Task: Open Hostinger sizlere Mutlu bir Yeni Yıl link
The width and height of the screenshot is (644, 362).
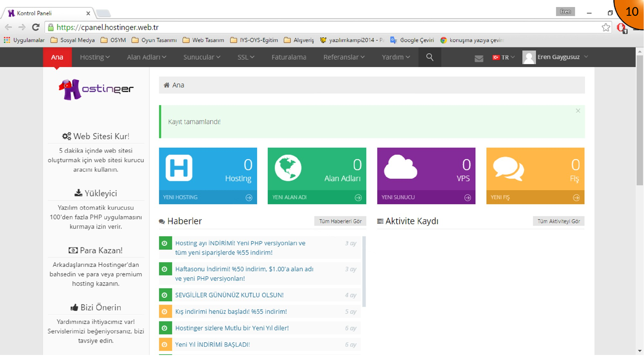Action: coord(232,328)
